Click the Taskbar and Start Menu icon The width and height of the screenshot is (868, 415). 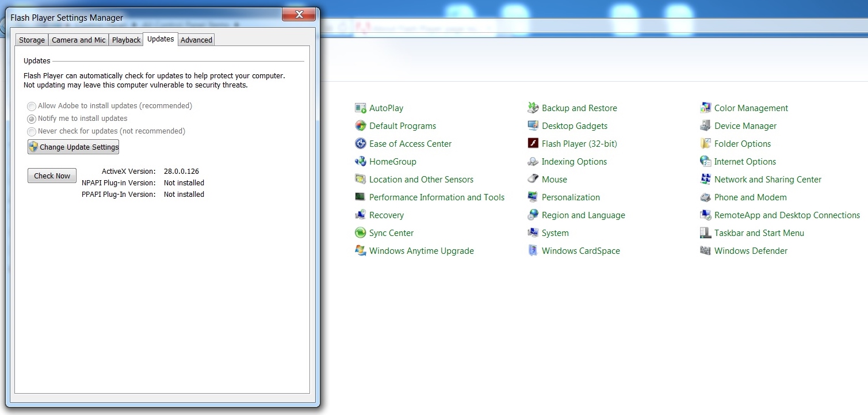tap(706, 233)
